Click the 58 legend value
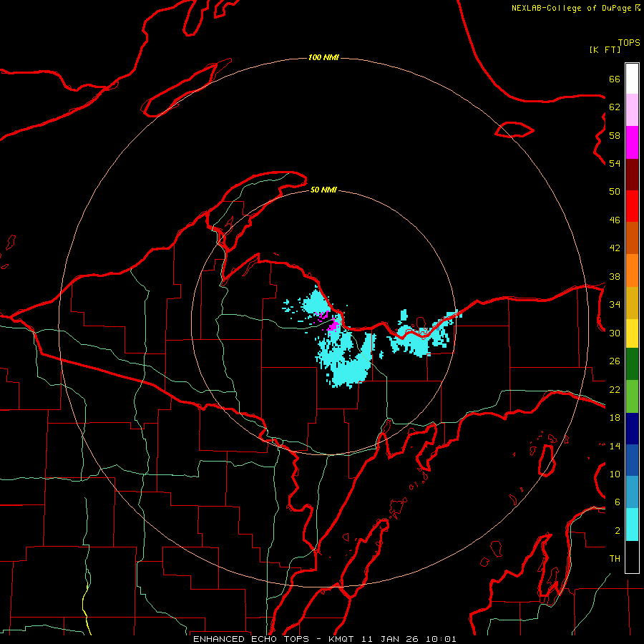Screen dimensions: 644x644 pos(615,135)
